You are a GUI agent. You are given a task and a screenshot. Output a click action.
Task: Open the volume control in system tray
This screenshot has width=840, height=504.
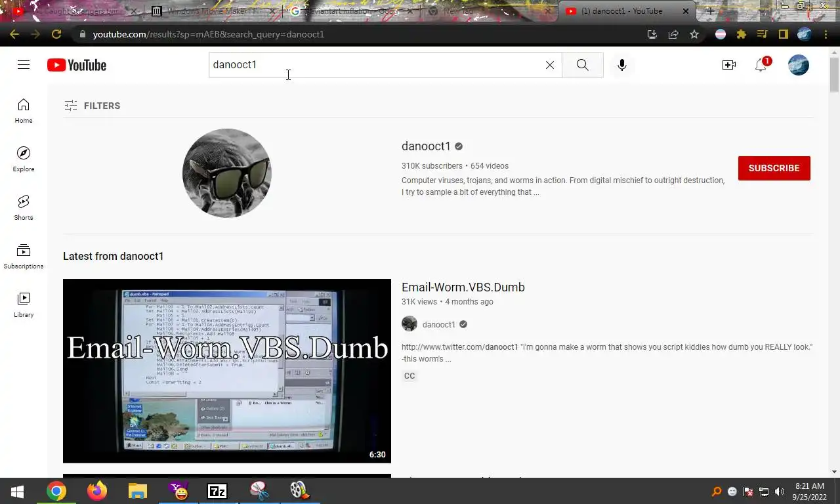[x=780, y=492]
